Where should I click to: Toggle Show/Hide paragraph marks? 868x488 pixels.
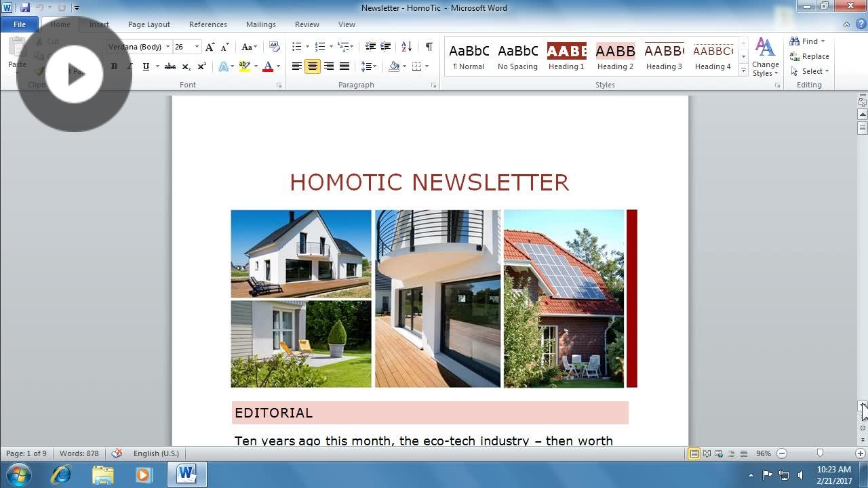click(429, 47)
